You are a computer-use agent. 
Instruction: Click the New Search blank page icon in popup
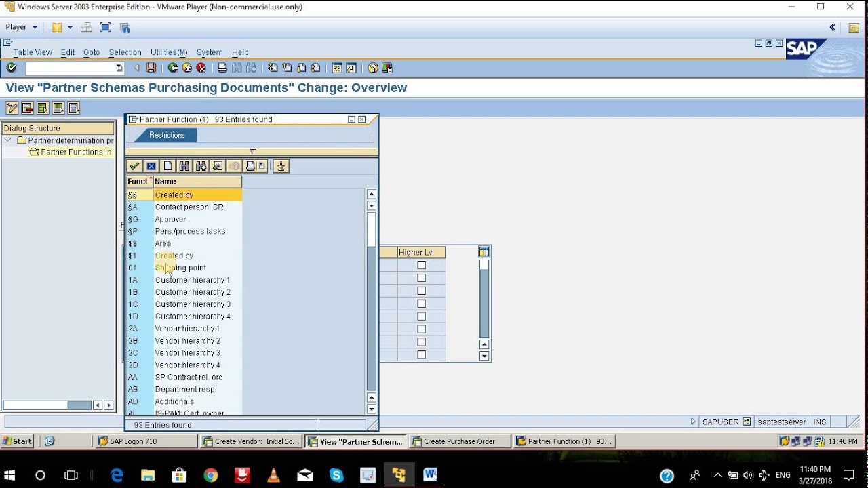pyautogui.click(x=167, y=166)
